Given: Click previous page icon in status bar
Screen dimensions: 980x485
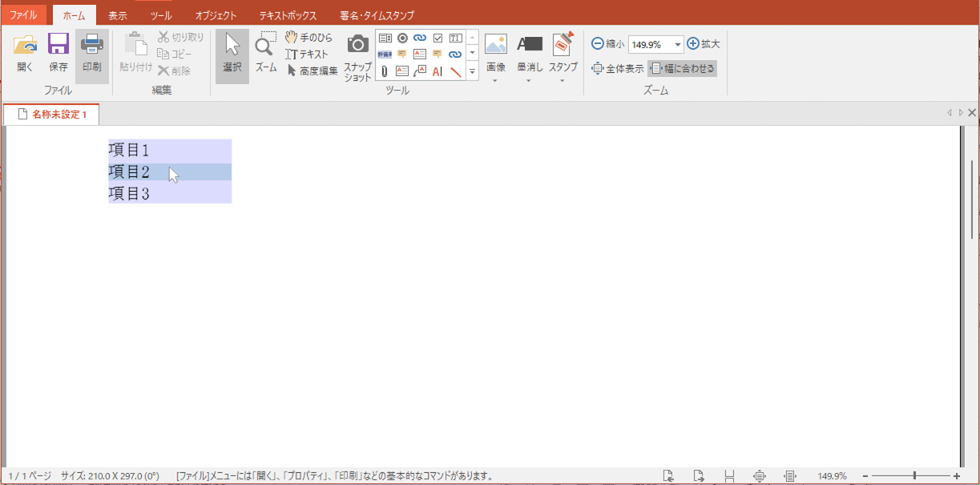Looking at the screenshot, I should [668, 476].
